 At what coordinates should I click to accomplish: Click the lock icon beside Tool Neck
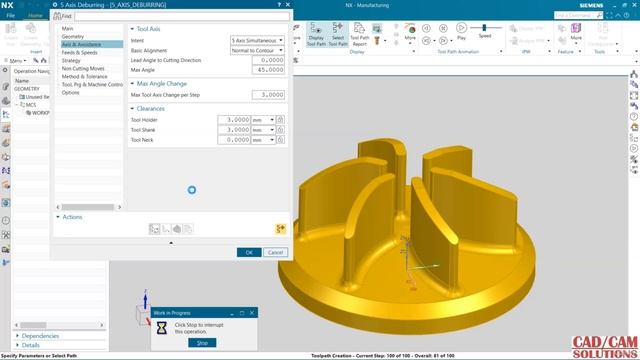(280, 140)
